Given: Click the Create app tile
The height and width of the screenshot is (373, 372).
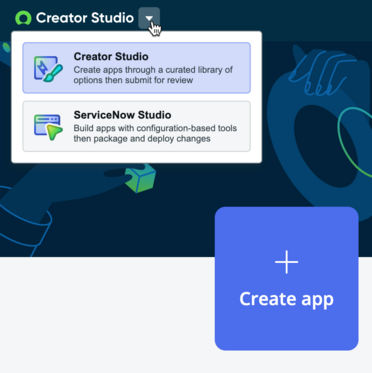Looking at the screenshot, I should tap(287, 279).
